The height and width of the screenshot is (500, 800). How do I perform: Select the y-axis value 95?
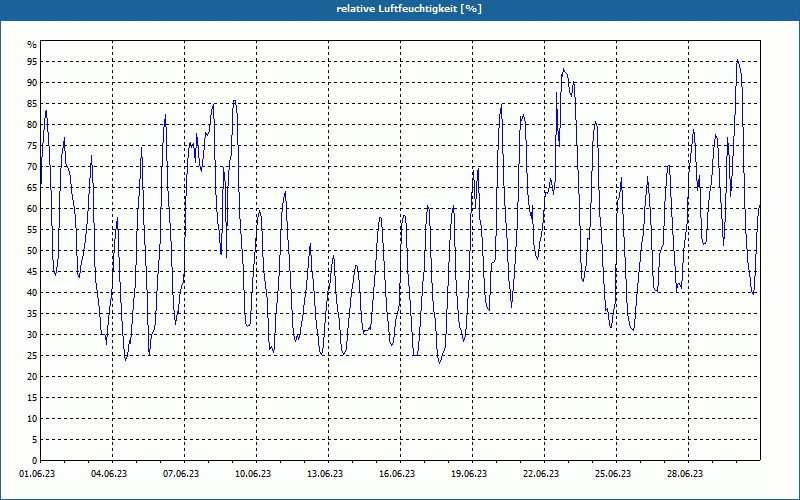[32, 62]
